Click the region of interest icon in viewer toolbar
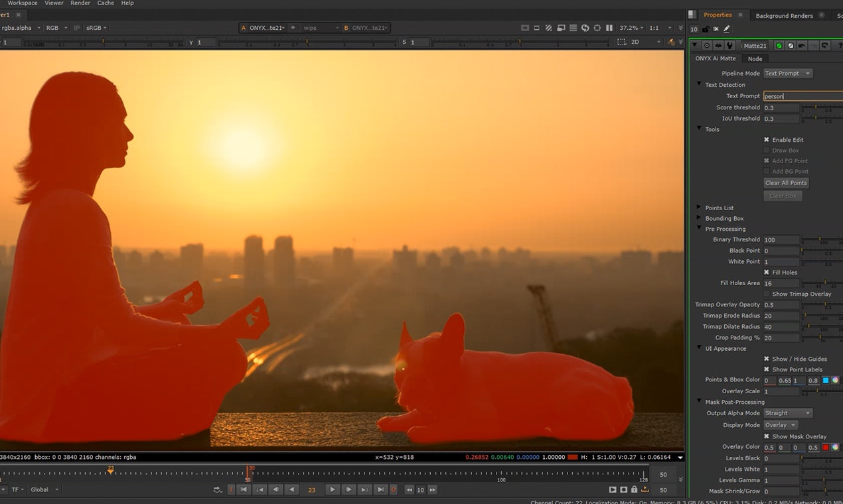843x504 pixels. pos(597,29)
